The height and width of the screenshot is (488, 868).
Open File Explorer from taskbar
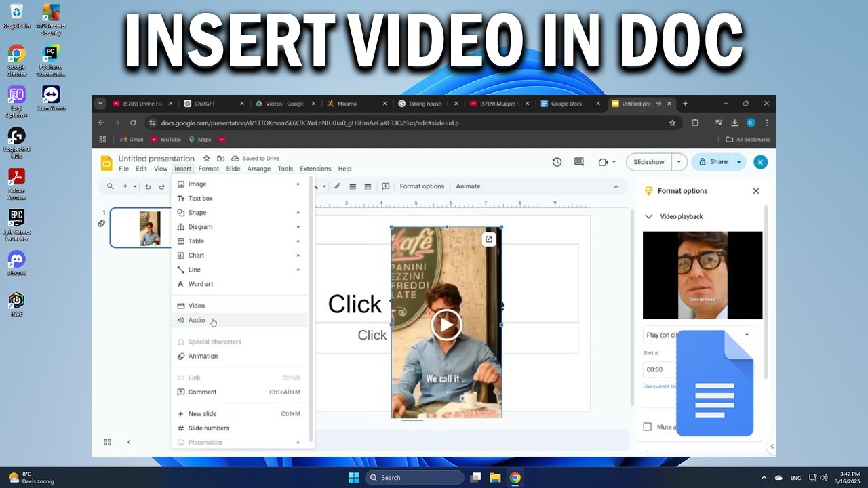click(x=495, y=478)
